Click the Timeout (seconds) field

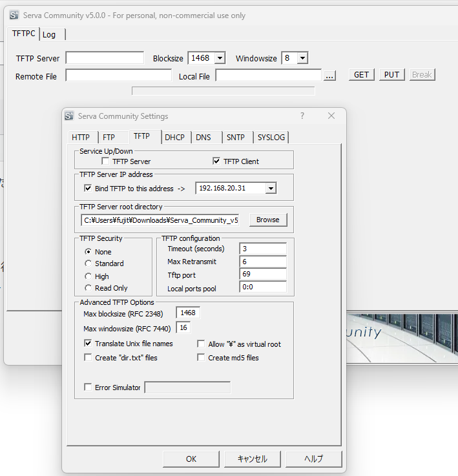click(x=263, y=249)
